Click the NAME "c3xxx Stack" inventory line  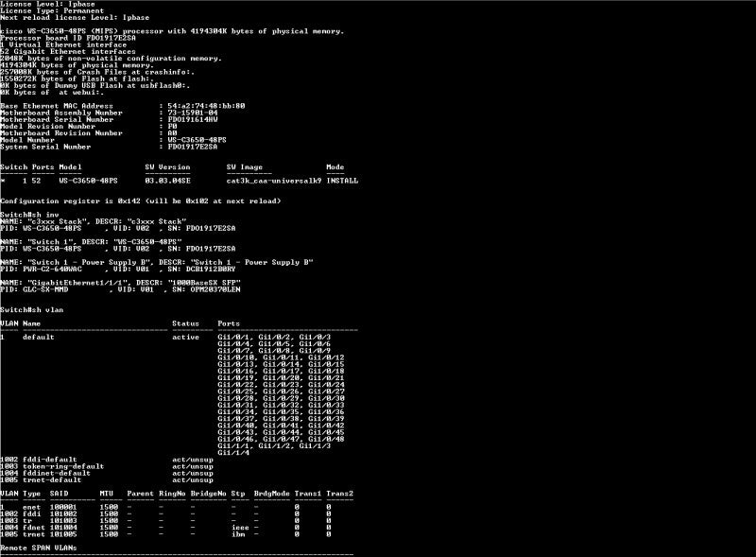pyautogui.click(x=93, y=221)
